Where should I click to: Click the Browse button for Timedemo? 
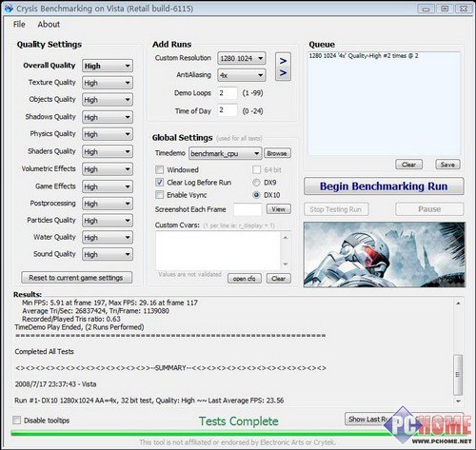tap(277, 153)
